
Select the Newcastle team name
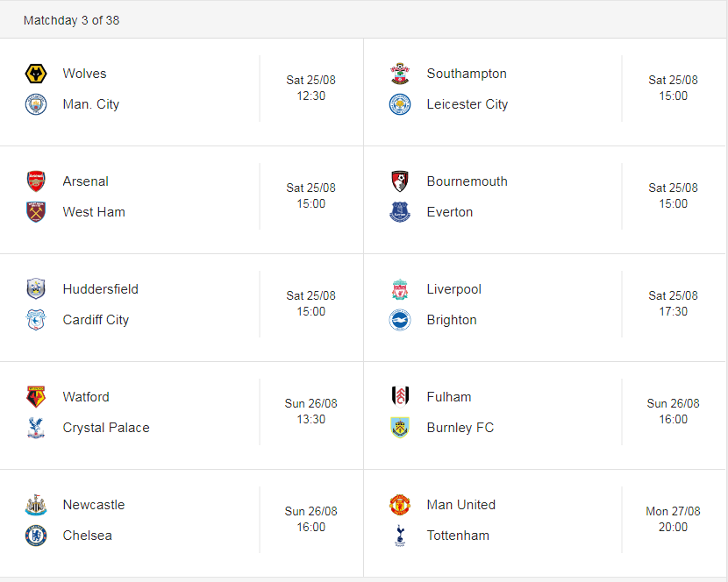(x=94, y=505)
